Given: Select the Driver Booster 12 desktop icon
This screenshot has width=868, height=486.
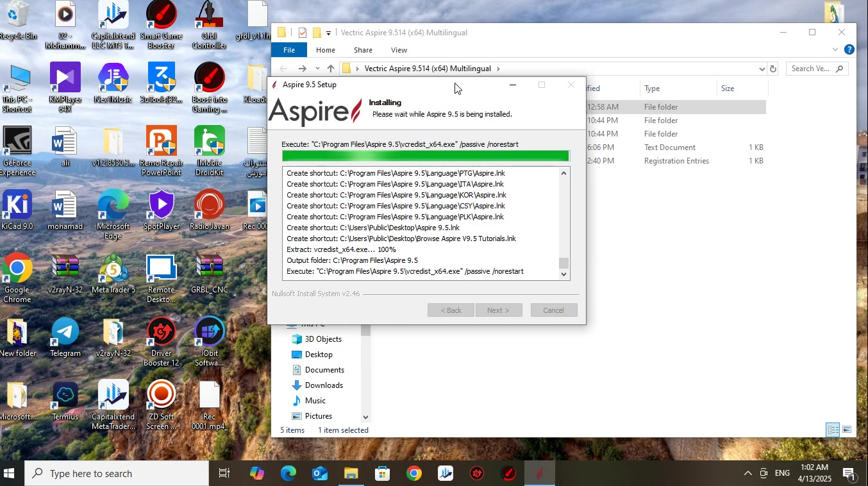Looking at the screenshot, I should (x=162, y=342).
